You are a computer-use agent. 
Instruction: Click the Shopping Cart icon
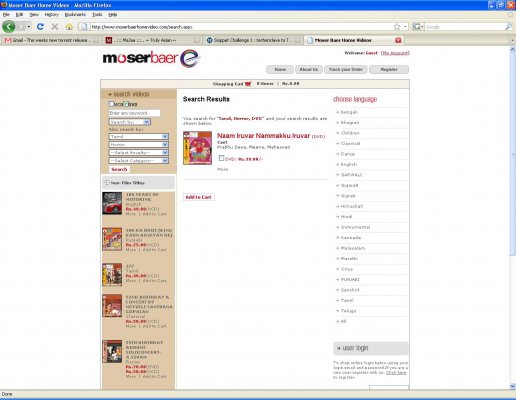tap(248, 84)
